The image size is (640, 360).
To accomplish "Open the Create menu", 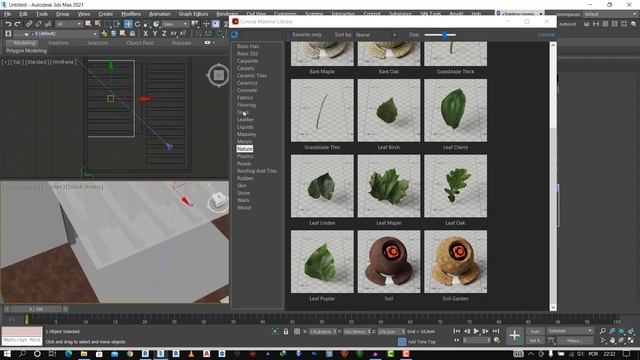I will [x=105, y=14].
